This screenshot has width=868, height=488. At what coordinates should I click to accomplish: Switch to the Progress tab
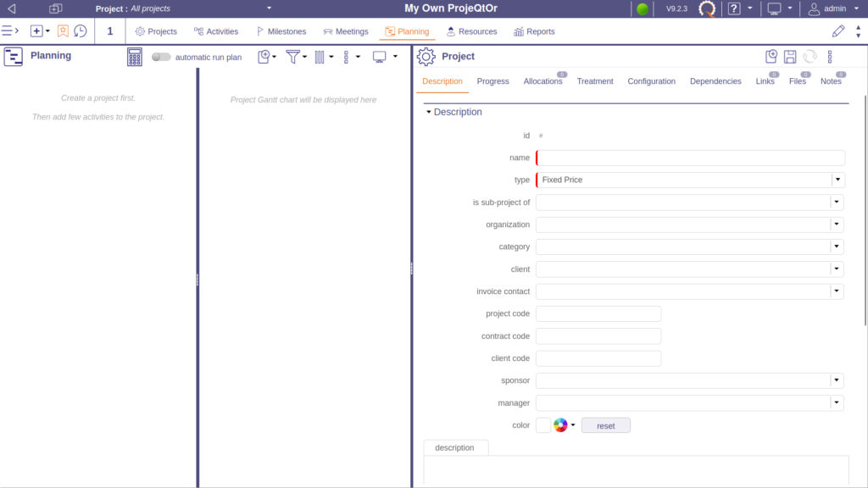coord(492,81)
